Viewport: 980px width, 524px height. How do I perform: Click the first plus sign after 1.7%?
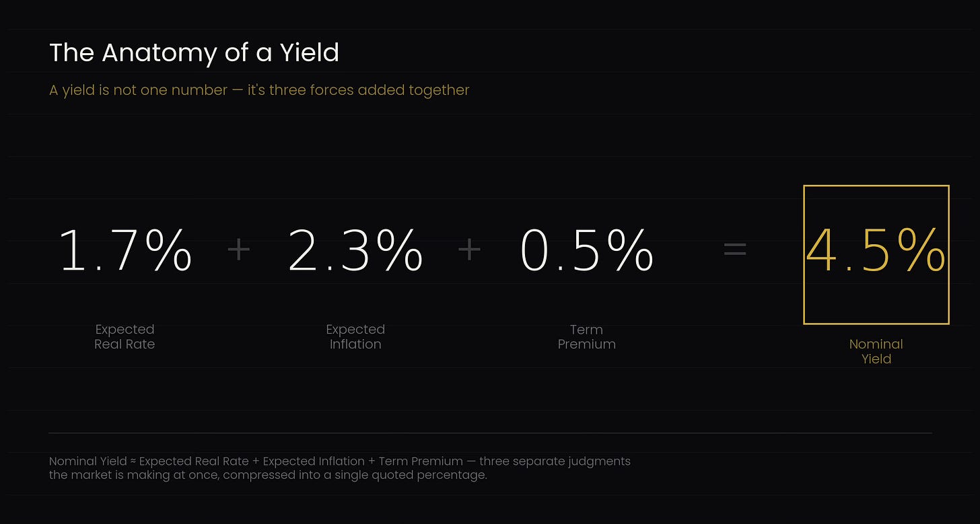click(x=238, y=250)
